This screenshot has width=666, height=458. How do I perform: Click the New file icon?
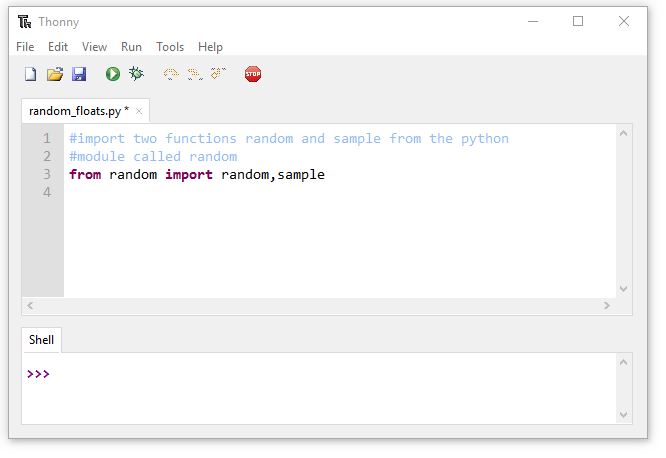pyautogui.click(x=30, y=74)
